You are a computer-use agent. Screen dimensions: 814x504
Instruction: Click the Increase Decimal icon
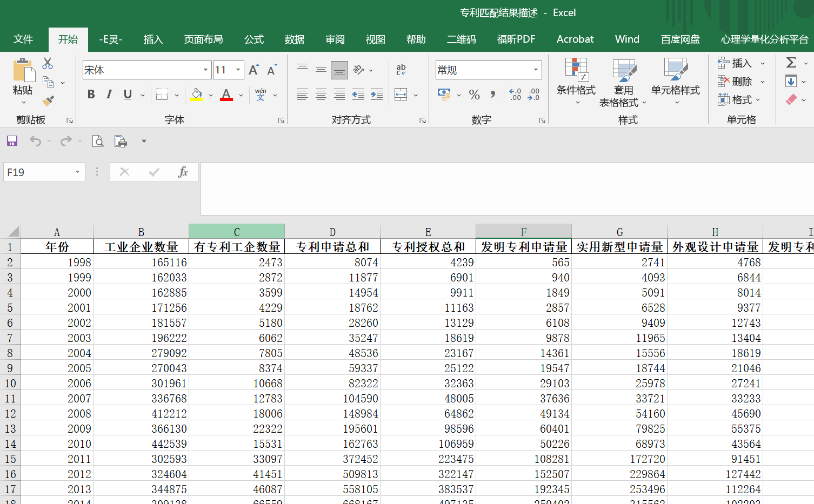(515, 95)
